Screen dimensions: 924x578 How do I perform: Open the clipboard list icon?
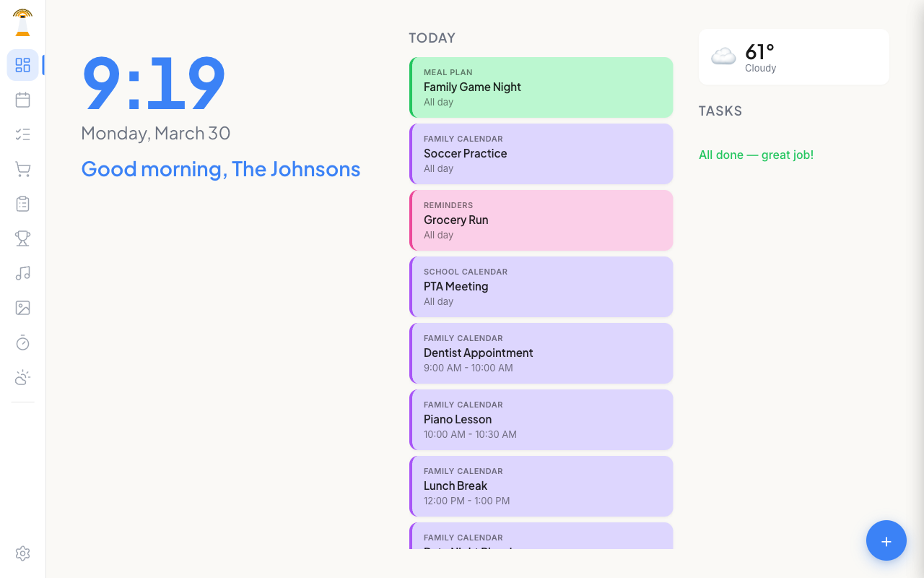pos(22,204)
